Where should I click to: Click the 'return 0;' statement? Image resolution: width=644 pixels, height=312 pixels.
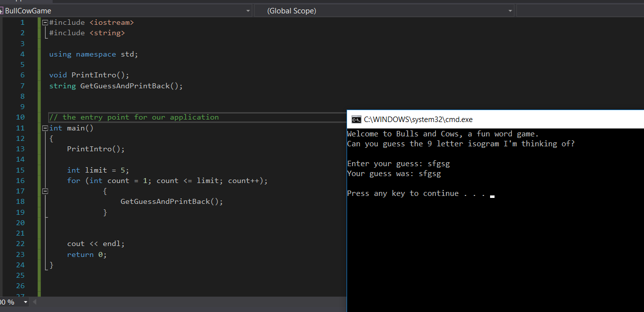coord(87,254)
